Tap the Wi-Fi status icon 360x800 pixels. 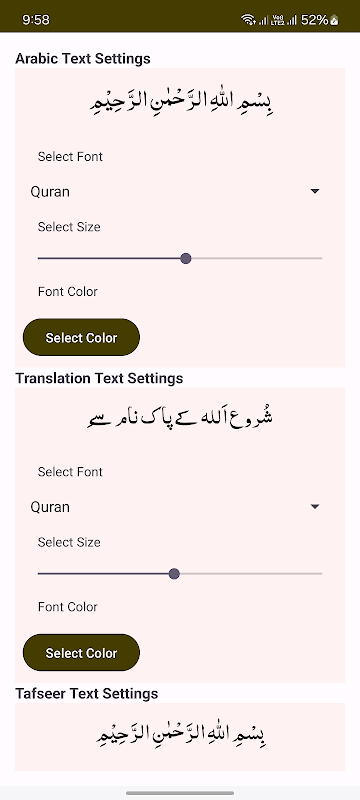[248, 20]
